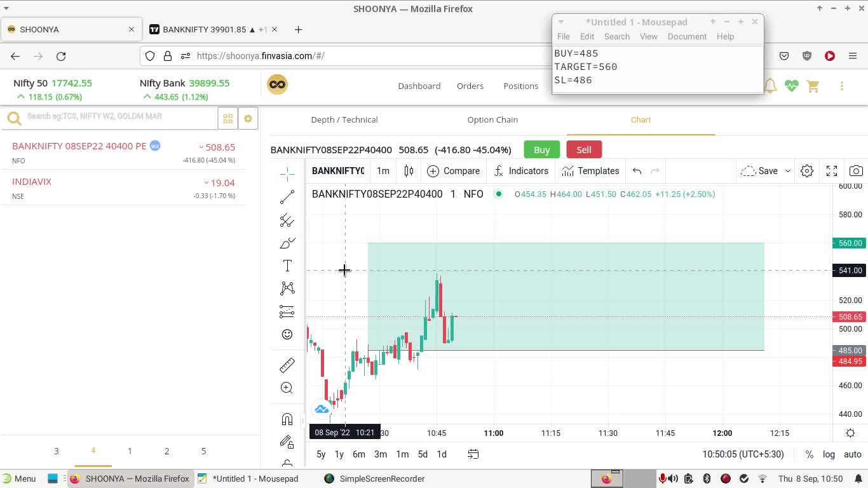The image size is (868, 488).
Task: Select the trend line drawing tool
Action: pos(287,198)
